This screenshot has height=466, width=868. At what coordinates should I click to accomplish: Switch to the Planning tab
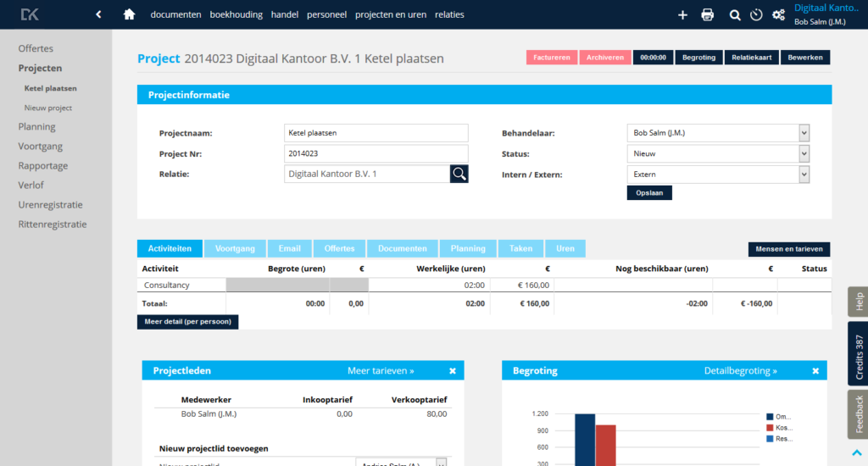468,248
